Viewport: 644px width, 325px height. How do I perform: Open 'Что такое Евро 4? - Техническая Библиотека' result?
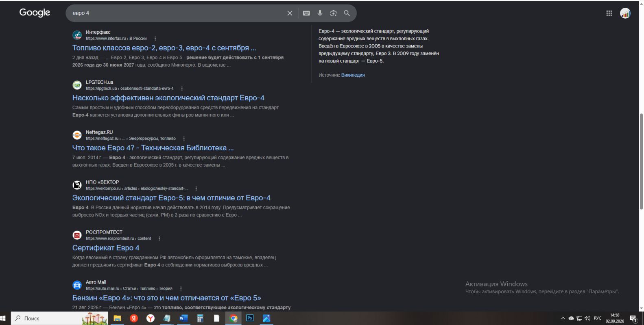coord(153,148)
